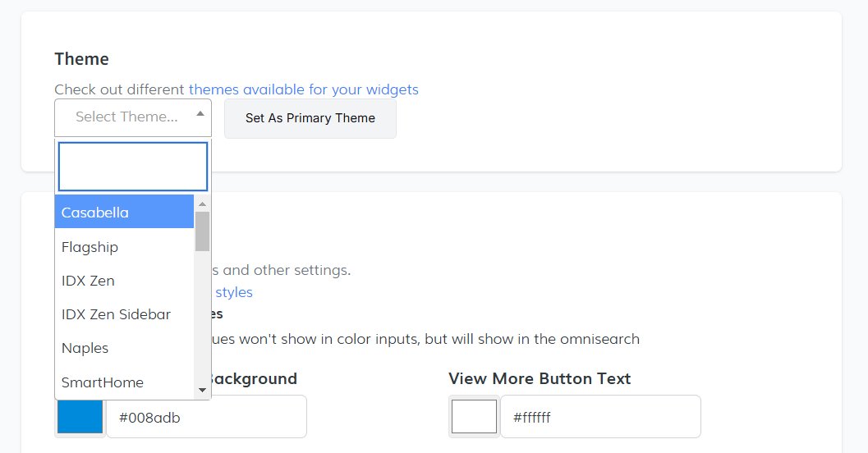868x453 pixels.
Task: Open the white View More Button Text swatch
Action: 474,417
